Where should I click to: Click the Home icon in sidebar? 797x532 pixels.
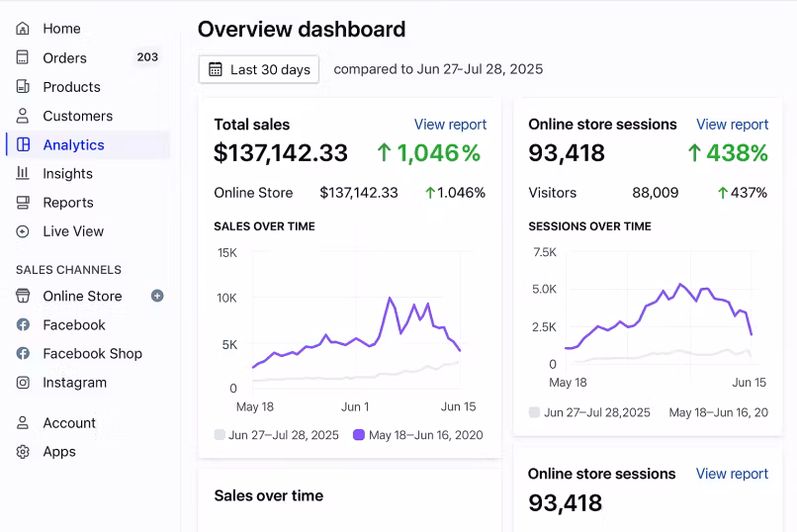coord(23,29)
